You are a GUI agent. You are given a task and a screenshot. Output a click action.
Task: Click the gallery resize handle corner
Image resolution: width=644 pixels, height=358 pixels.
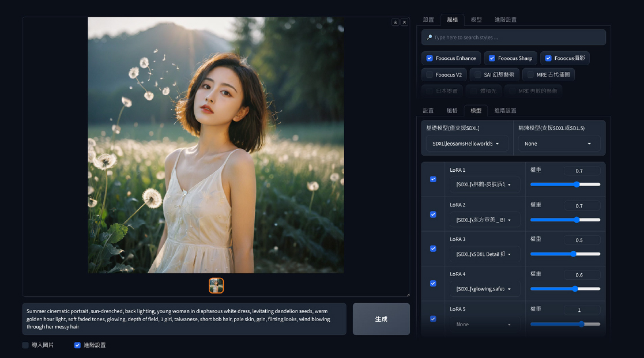pos(408,295)
